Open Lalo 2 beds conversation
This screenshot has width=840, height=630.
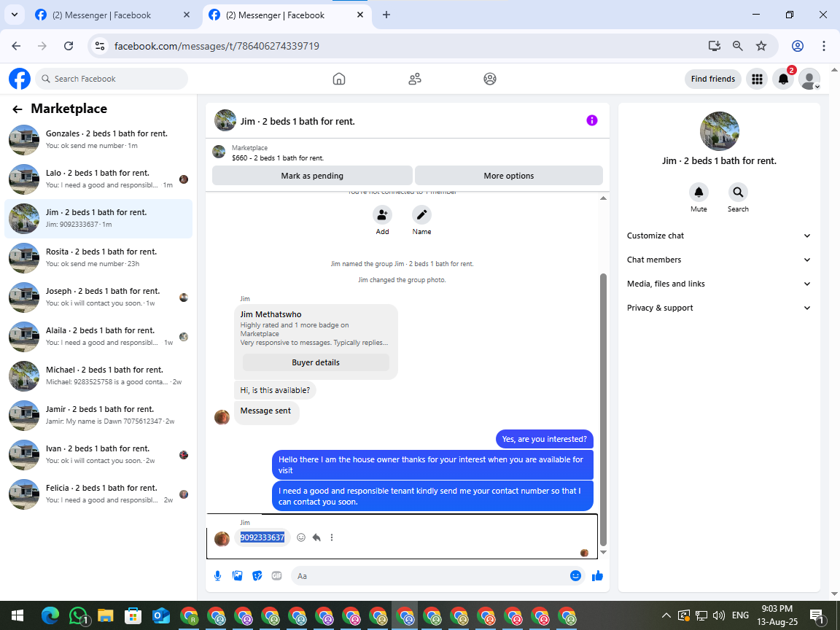click(x=98, y=179)
